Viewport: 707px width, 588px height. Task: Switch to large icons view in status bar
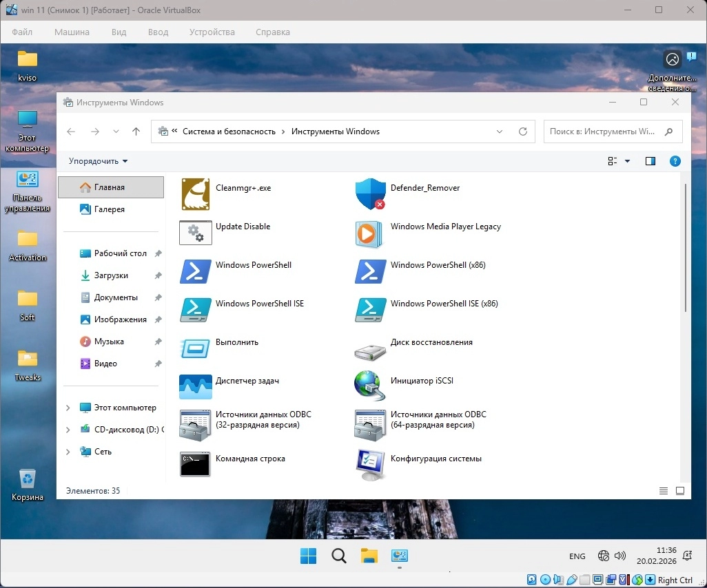tap(680, 491)
